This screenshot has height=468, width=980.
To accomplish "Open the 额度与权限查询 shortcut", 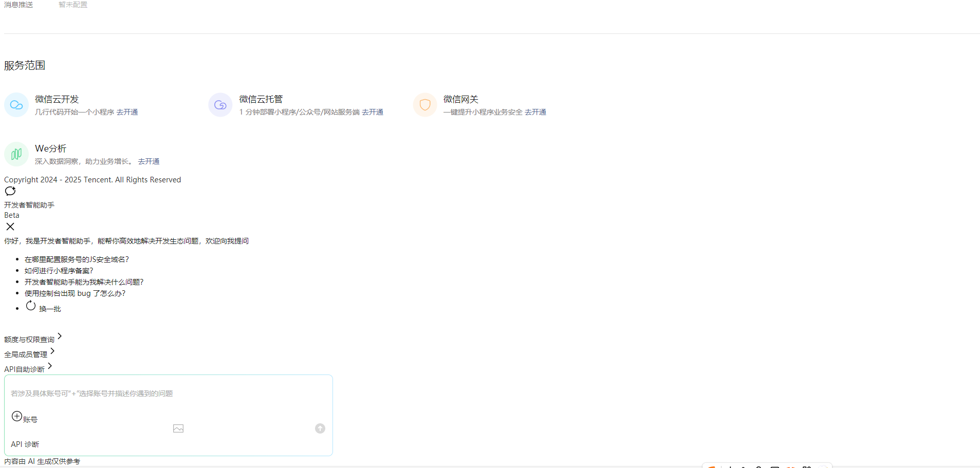I will pos(29,340).
